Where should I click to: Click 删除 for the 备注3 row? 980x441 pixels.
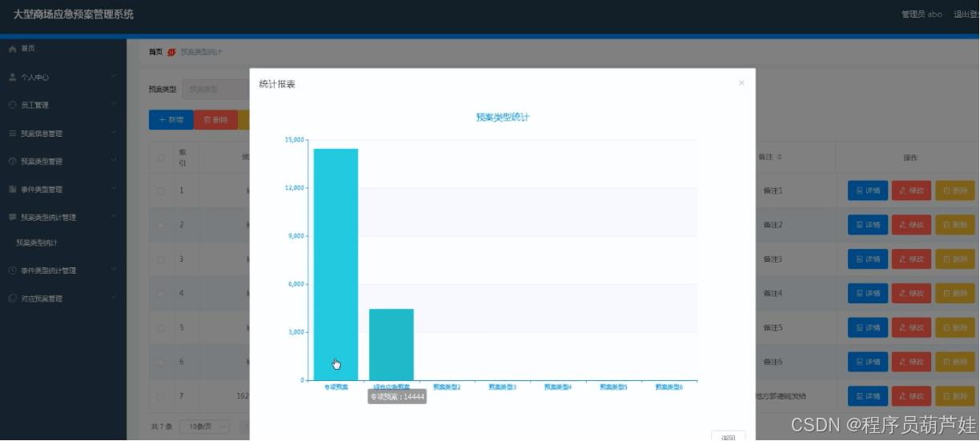point(955,259)
